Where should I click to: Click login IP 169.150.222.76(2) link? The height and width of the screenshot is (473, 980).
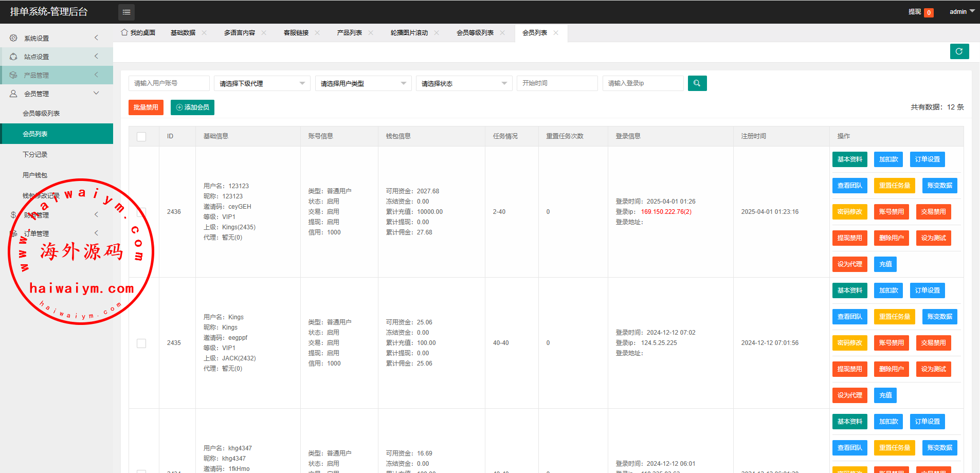click(666, 212)
